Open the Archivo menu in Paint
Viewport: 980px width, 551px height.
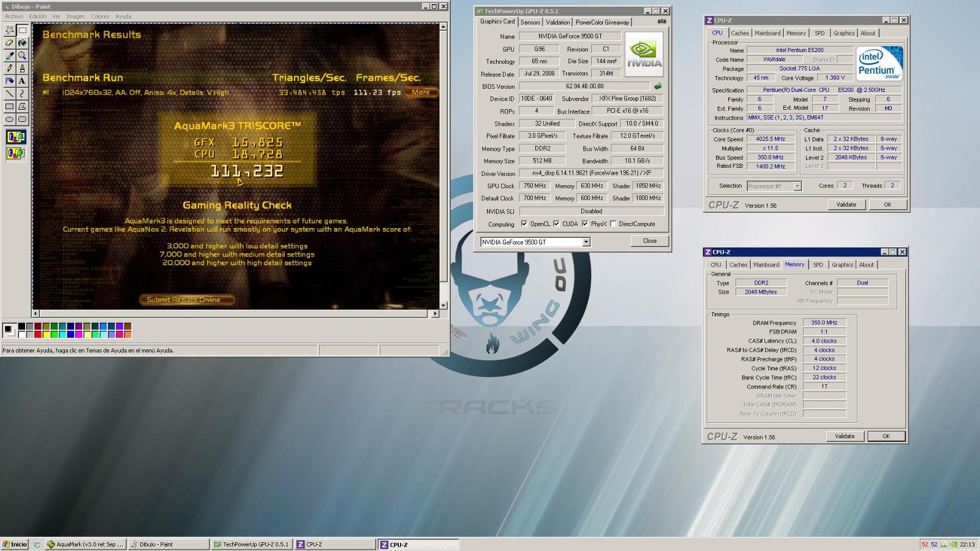coord(14,17)
